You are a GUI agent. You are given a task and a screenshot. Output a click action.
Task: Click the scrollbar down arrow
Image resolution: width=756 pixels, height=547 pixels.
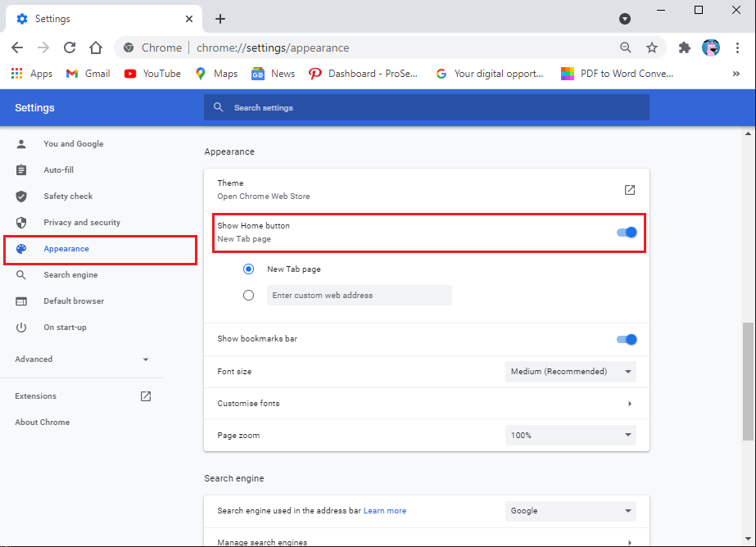(x=748, y=539)
